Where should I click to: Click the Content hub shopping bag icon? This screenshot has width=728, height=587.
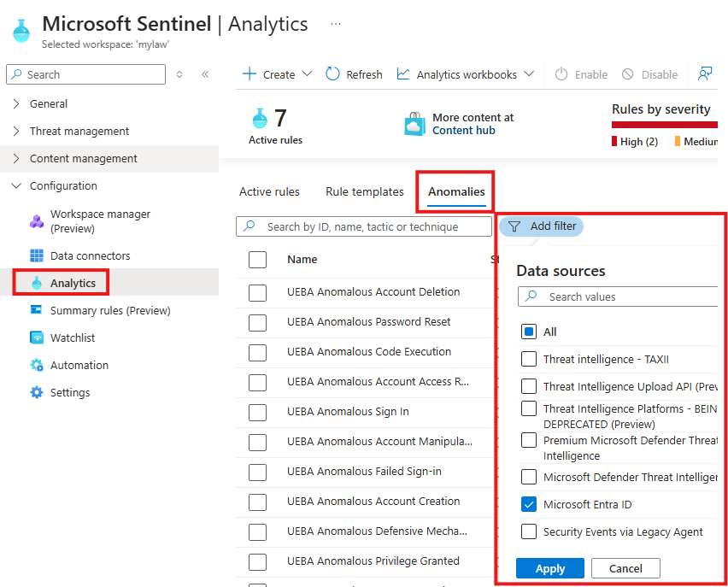click(414, 124)
